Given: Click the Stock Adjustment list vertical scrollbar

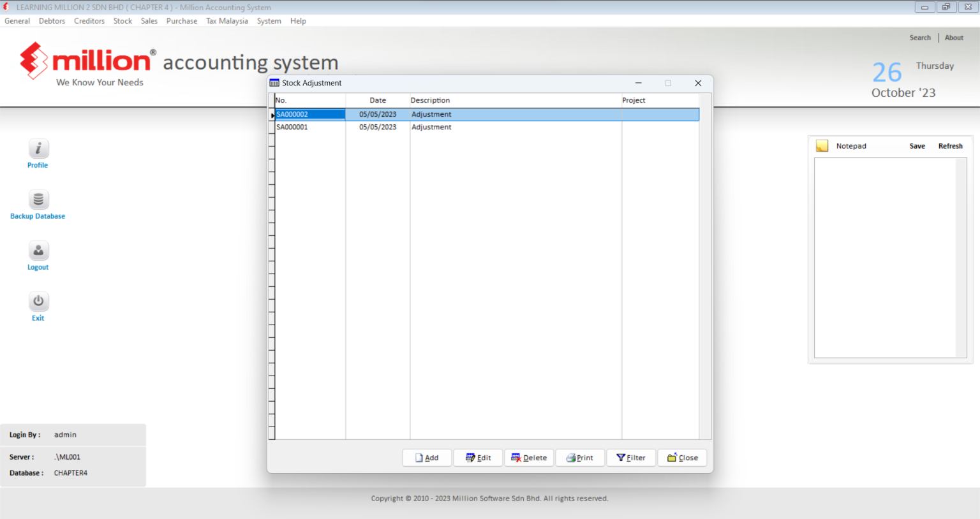Looking at the screenshot, I should tap(705, 267).
